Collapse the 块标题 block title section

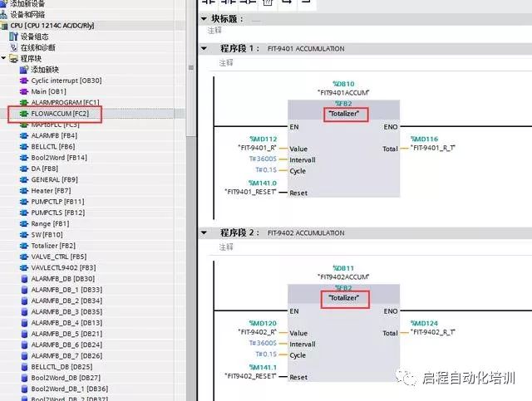205,18
